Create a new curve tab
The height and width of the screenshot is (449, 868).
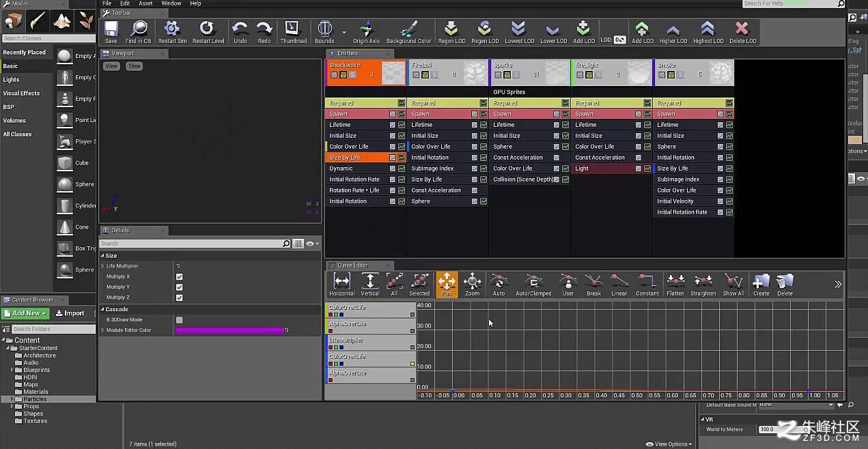tap(761, 285)
